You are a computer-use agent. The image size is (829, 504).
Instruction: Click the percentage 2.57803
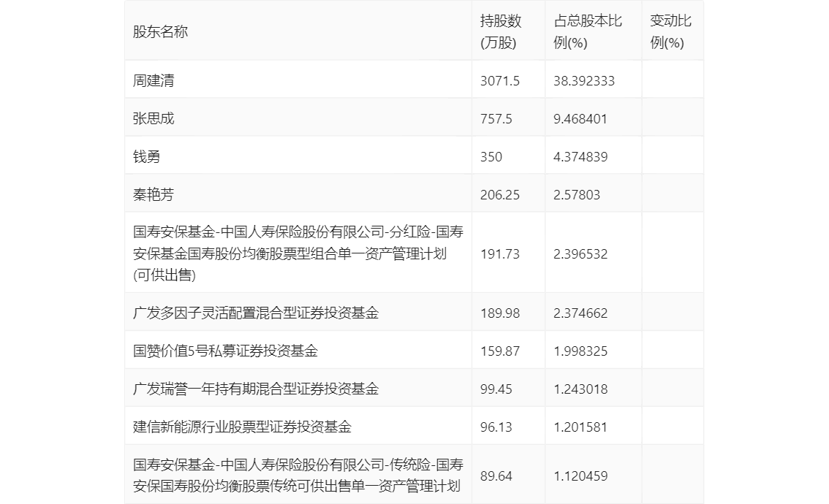click(x=577, y=195)
